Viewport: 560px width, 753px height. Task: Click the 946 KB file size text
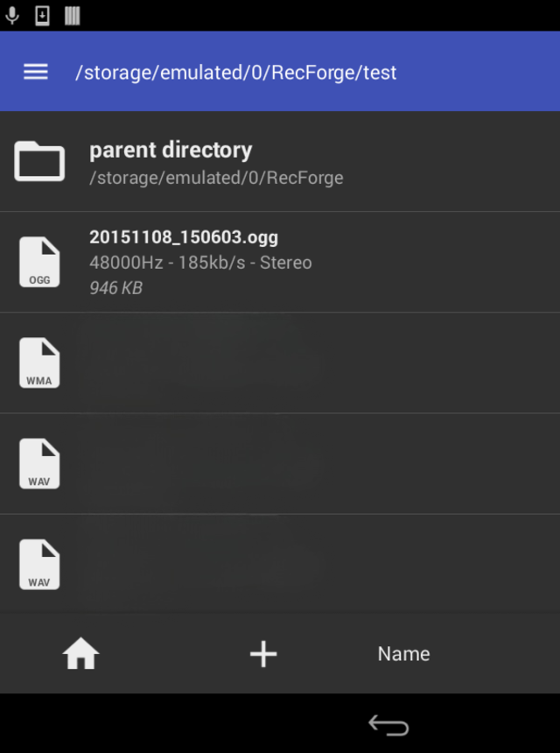pyautogui.click(x=115, y=288)
